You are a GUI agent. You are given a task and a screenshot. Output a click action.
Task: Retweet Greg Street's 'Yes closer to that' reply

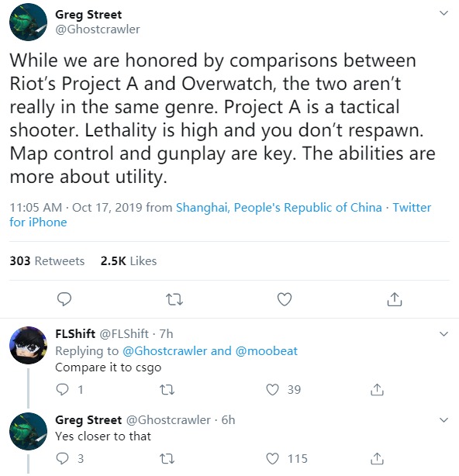pyautogui.click(x=167, y=459)
